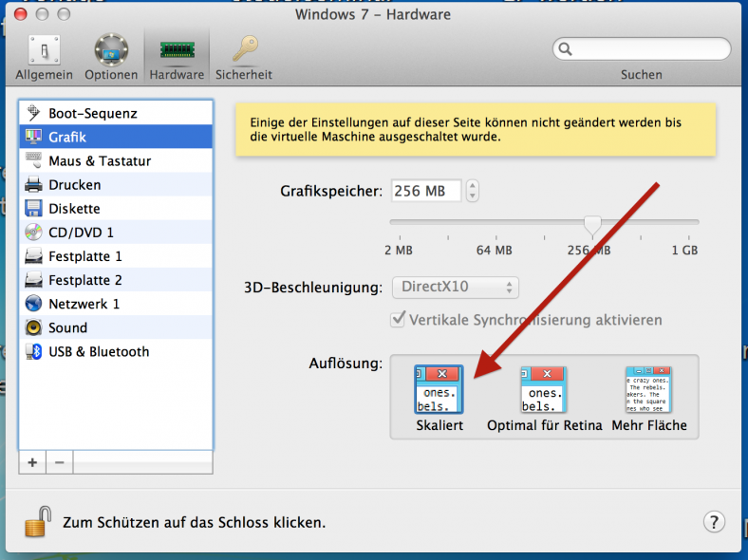Click the Boot-Sequenz icon
This screenshot has height=560, width=748.
pyautogui.click(x=33, y=113)
